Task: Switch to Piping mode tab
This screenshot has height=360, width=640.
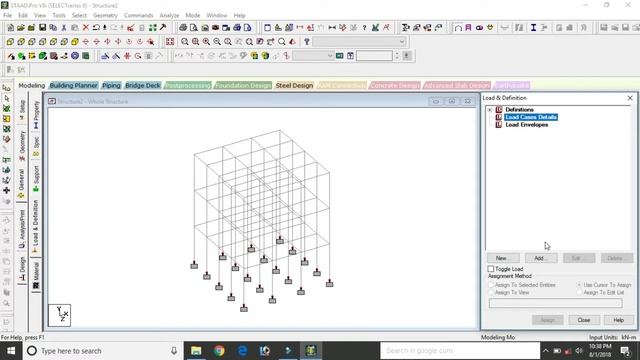Action: click(x=111, y=85)
